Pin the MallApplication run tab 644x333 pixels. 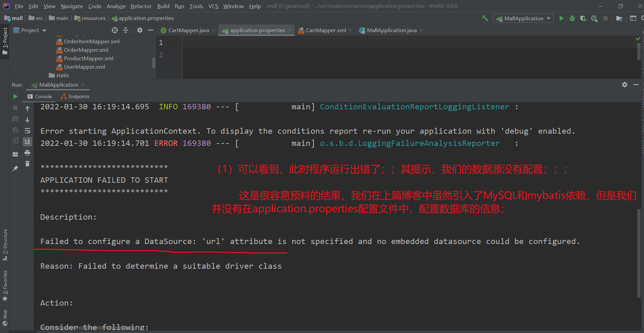click(15, 168)
